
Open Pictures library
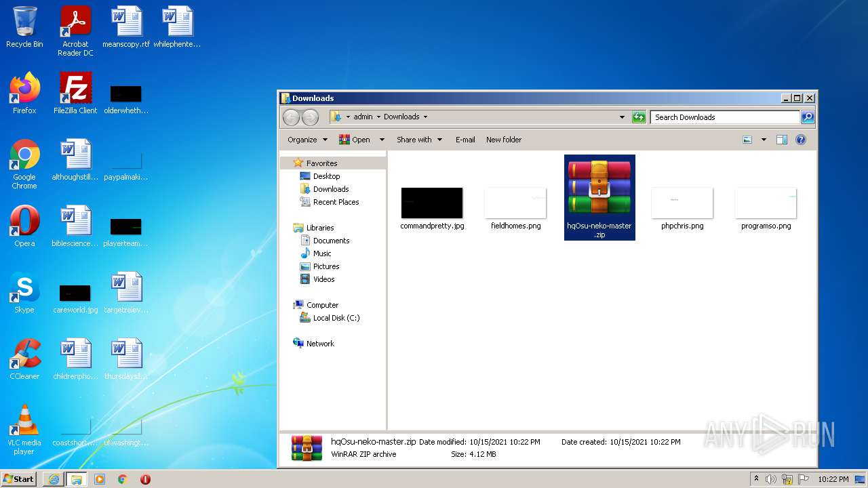[x=326, y=266]
